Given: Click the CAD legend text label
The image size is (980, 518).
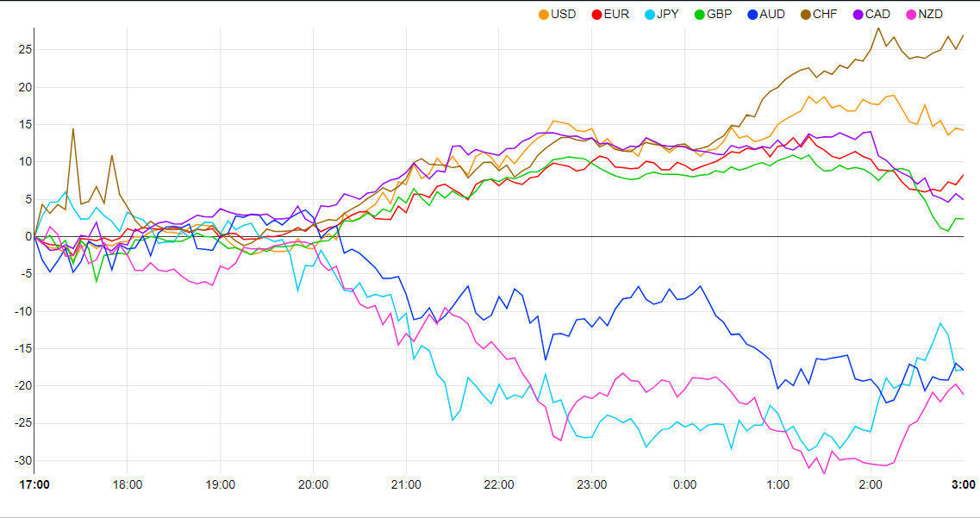Looking at the screenshot, I should point(878,14).
